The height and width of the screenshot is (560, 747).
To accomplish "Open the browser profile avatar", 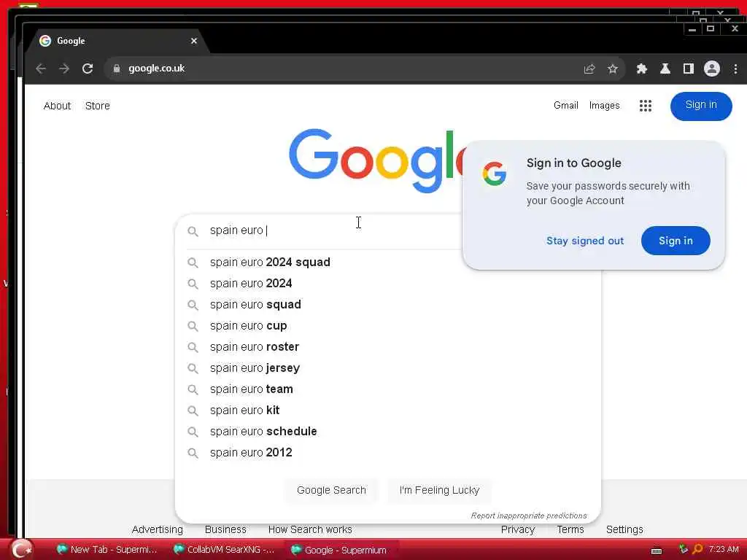I will (x=712, y=69).
